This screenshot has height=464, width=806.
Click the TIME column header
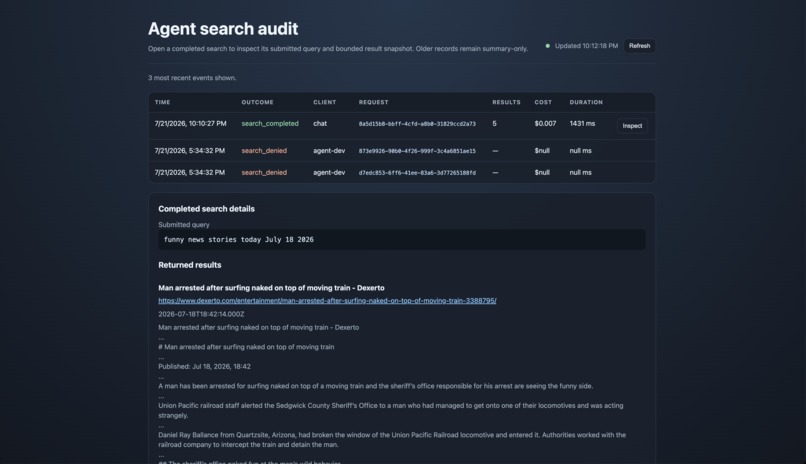pyautogui.click(x=162, y=102)
